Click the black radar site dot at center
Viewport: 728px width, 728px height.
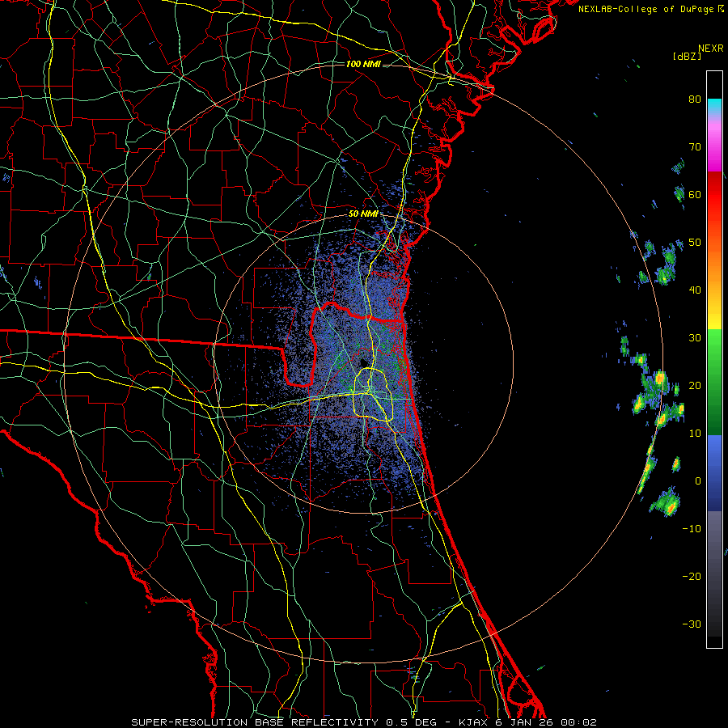pos(363,362)
